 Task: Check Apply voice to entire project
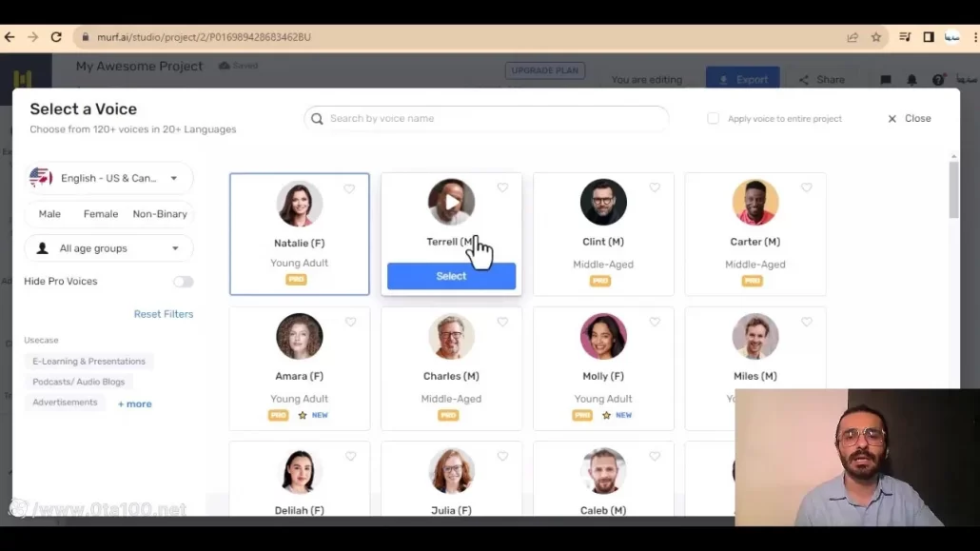[713, 119]
